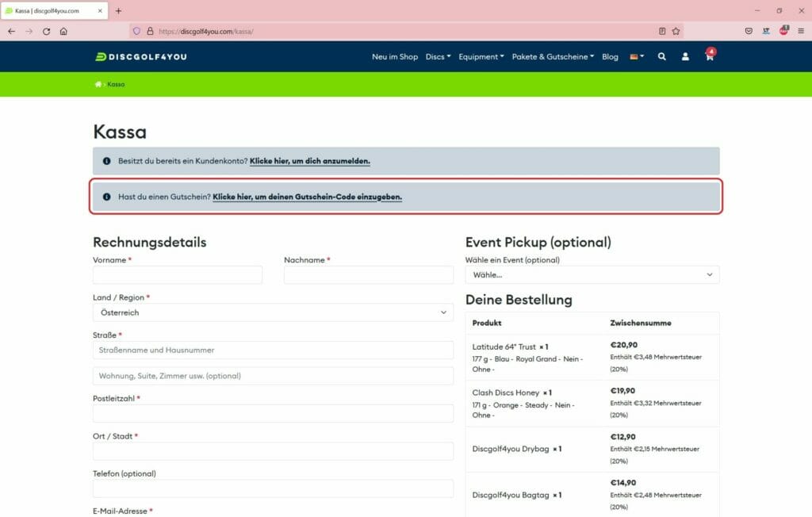
Task: Open the language flag selector
Action: 636,57
